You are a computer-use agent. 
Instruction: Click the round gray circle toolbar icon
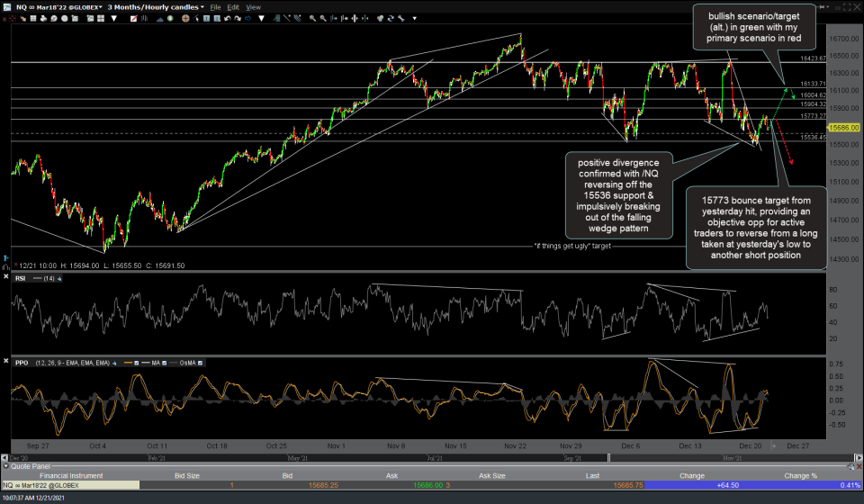65,18
